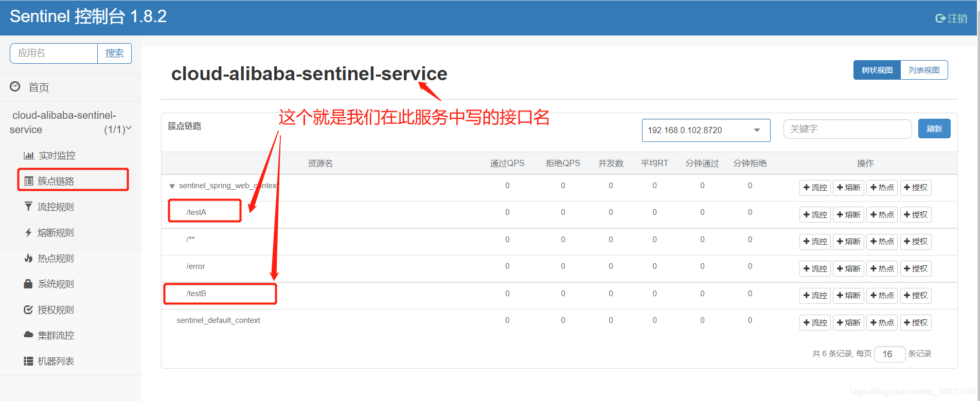Viewport: 980px width, 401px height.
Task: Click 注销 to log out
Action: (x=957, y=19)
